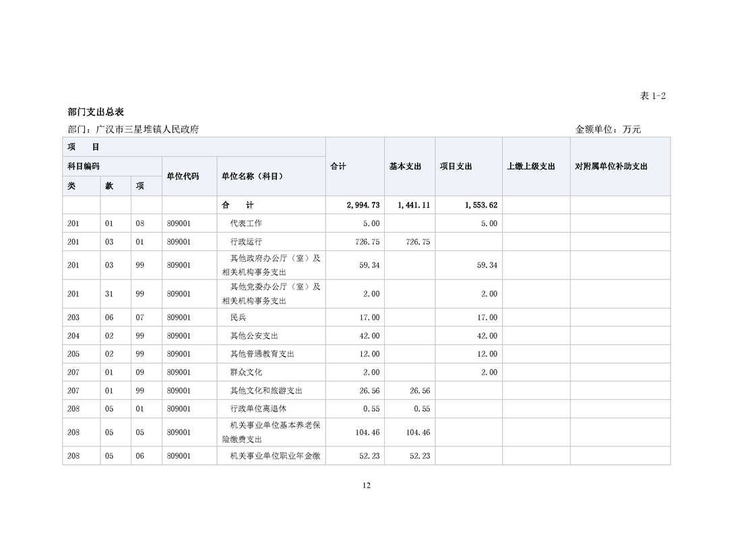The height and width of the screenshot is (534, 756).
Task: Select the row name 其他普通教育支出
Action: point(262,354)
